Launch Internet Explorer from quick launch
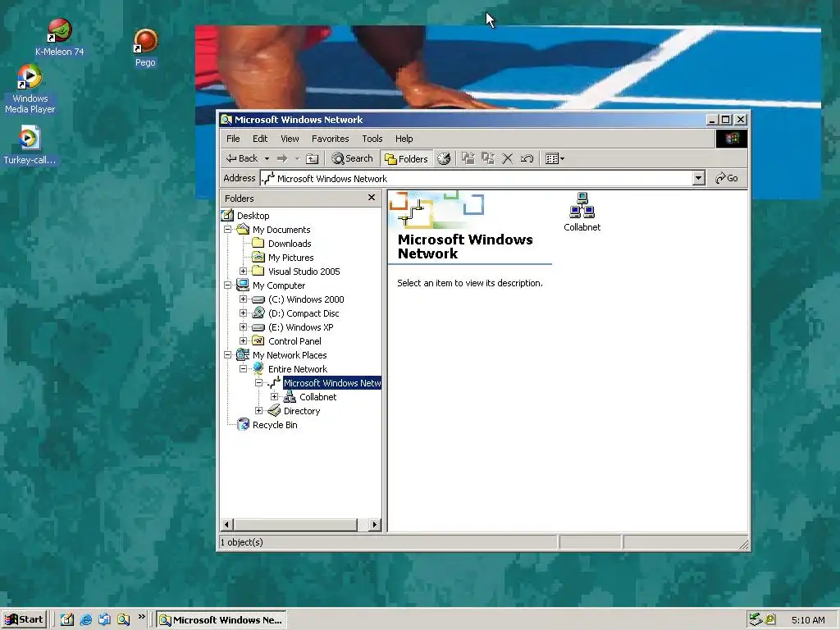840x630 pixels. click(85, 620)
